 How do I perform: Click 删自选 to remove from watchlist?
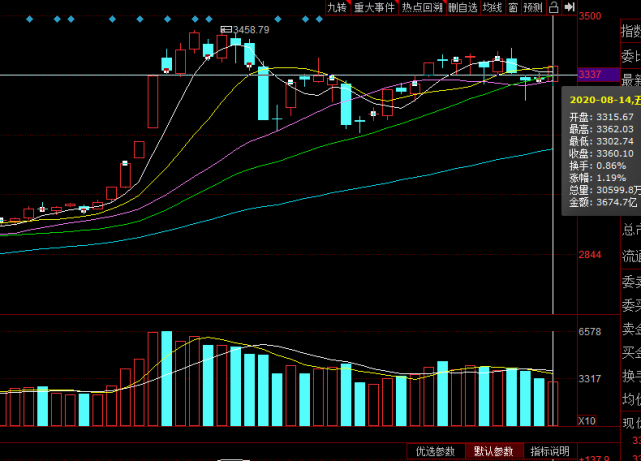463,7
